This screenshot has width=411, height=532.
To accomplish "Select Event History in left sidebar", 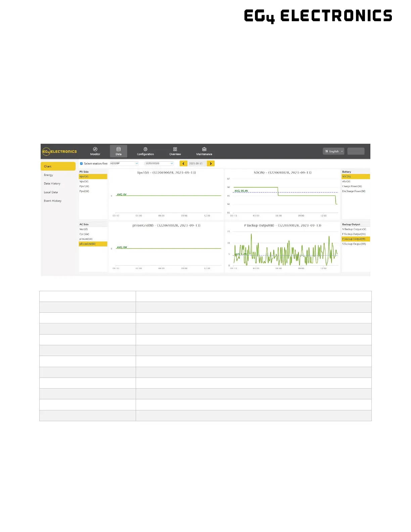I will (x=53, y=201).
